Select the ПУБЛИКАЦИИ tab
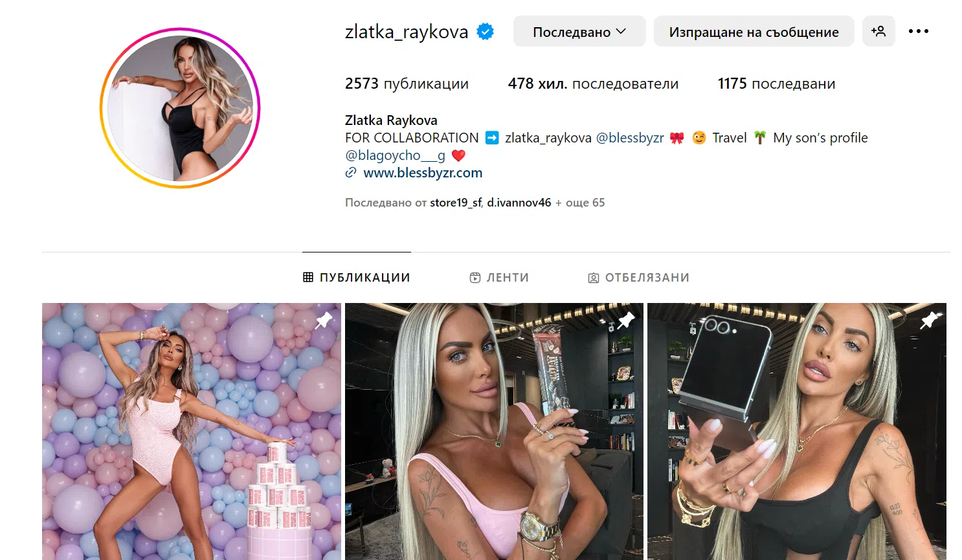 pyautogui.click(x=357, y=277)
